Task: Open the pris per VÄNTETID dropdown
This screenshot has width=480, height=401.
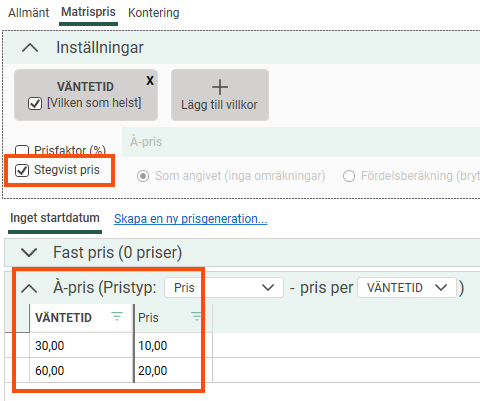Action: (x=407, y=288)
